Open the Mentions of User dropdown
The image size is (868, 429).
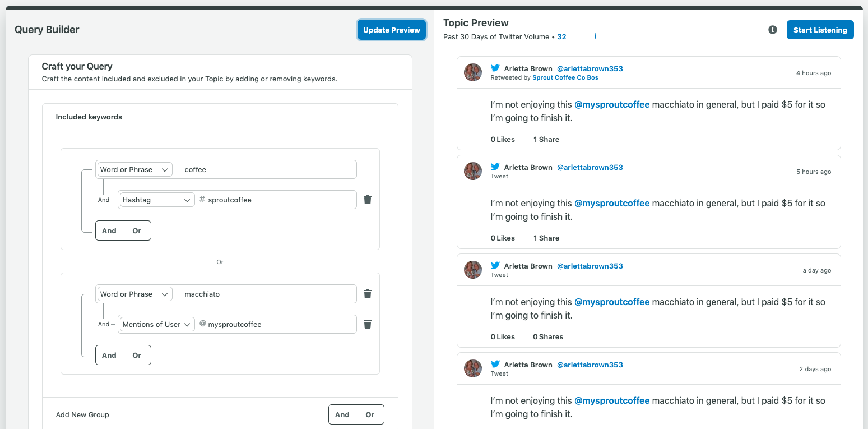coord(156,324)
